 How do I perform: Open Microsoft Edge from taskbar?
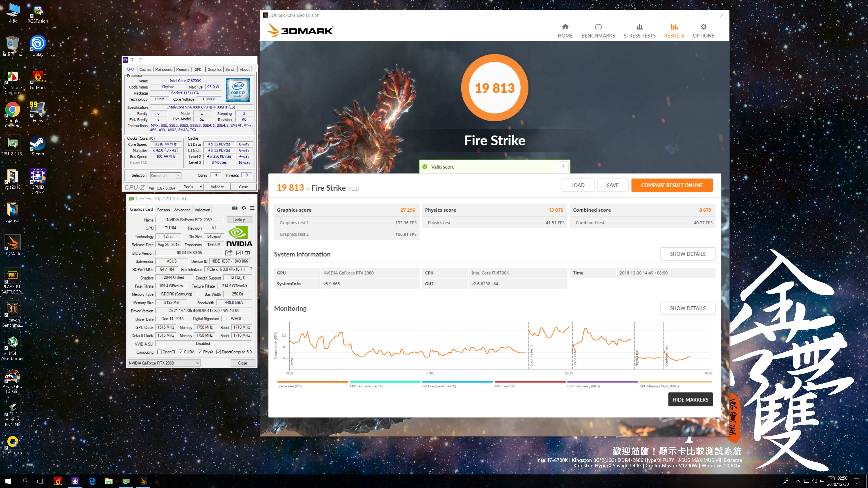point(92,481)
